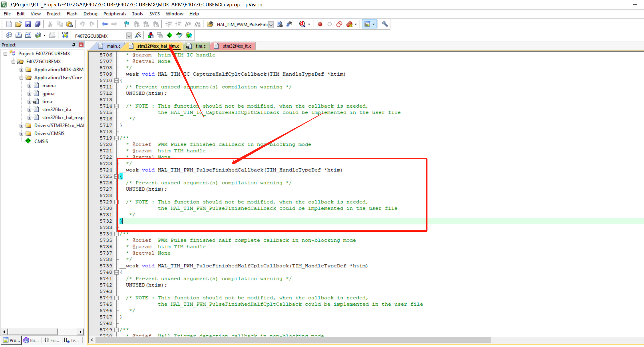This screenshot has width=644, height=347.
Task: Rebuild all target files
Action: tap(28, 35)
